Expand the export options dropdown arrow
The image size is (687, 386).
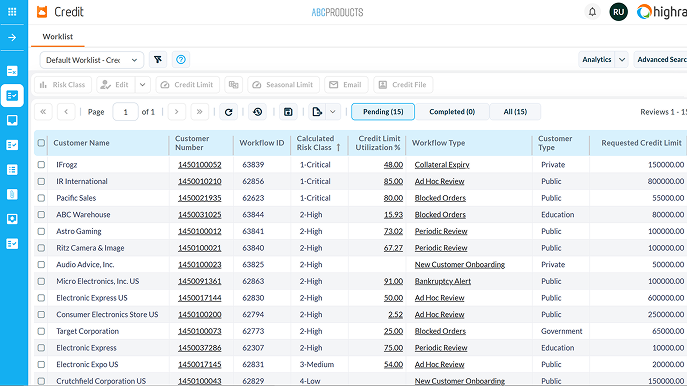333,112
